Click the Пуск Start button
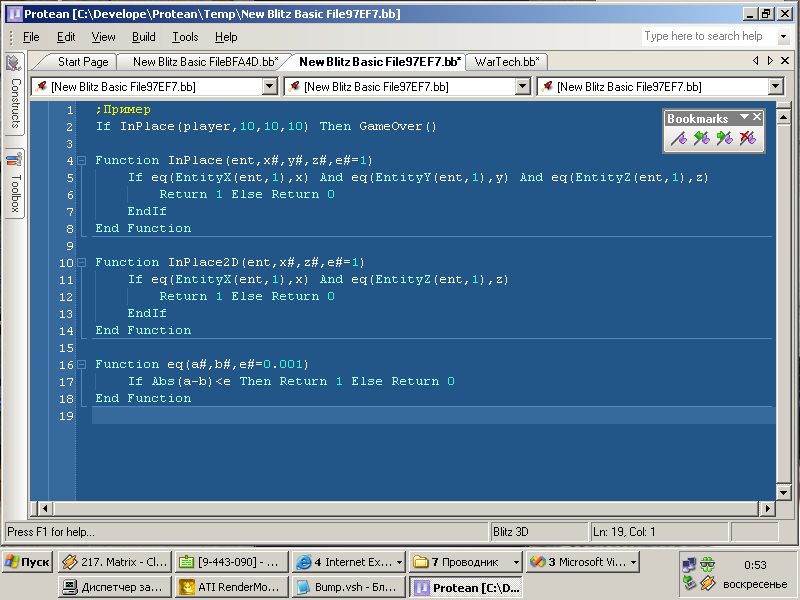The image size is (800, 600). (x=28, y=562)
